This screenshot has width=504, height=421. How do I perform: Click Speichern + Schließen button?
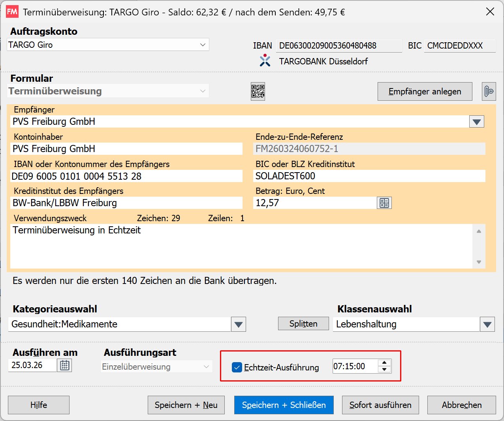click(x=284, y=405)
